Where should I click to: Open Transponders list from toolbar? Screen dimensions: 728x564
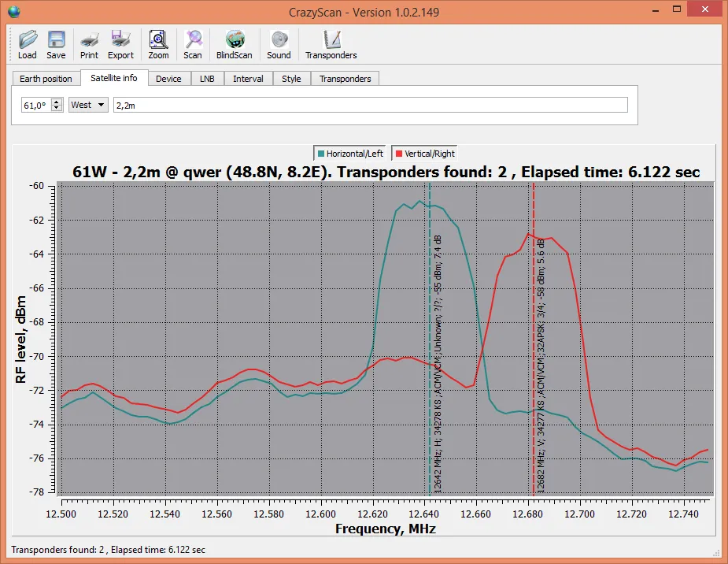tap(331, 44)
